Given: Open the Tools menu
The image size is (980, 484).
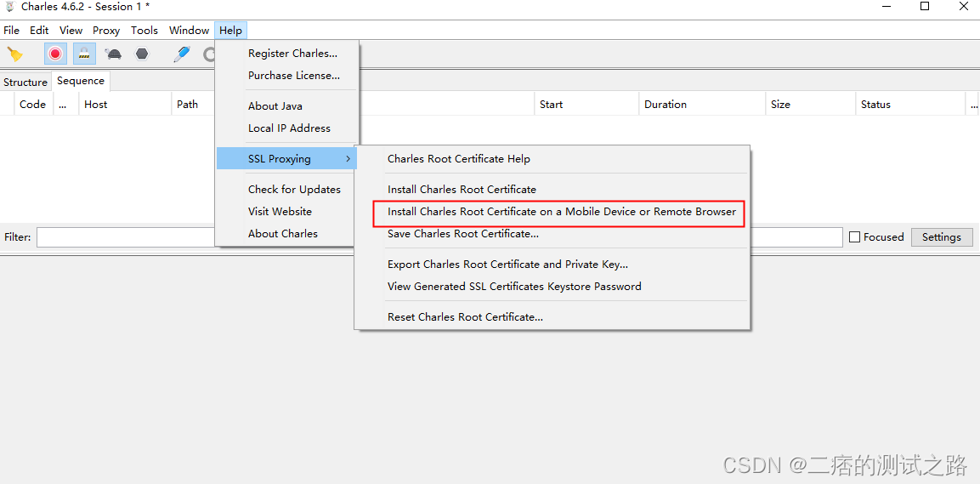Looking at the screenshot, I should click(x=144, y=30).
